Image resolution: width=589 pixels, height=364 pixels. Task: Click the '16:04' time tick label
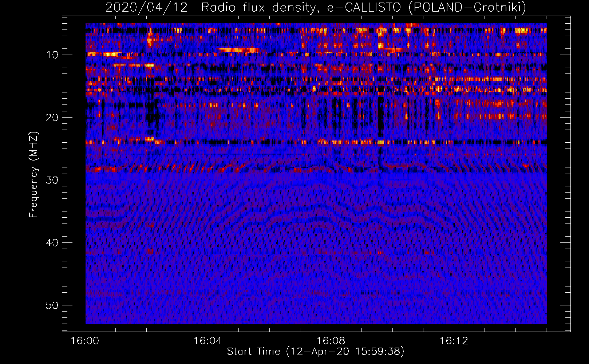(208, 341)
